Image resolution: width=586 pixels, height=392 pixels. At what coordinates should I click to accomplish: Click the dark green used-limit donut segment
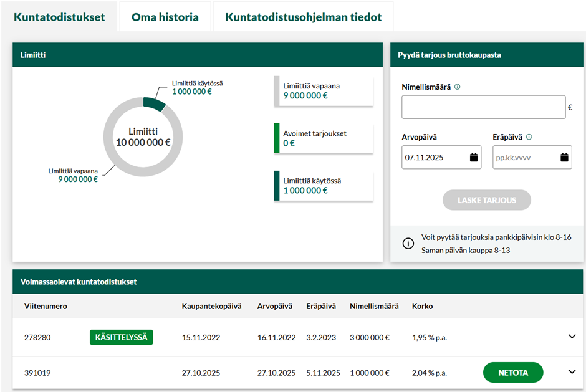tap(154, 104)
